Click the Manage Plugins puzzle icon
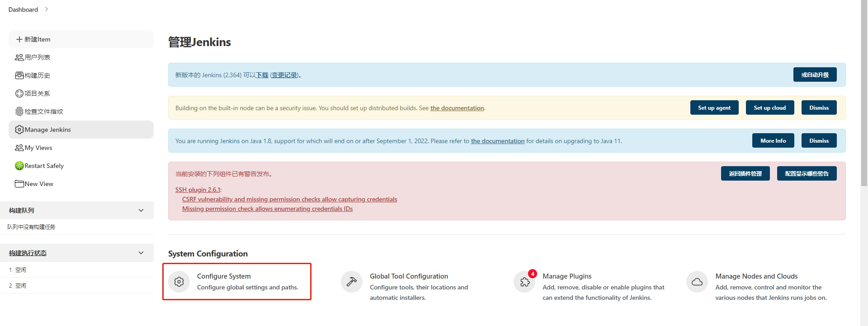 (524, 282)
